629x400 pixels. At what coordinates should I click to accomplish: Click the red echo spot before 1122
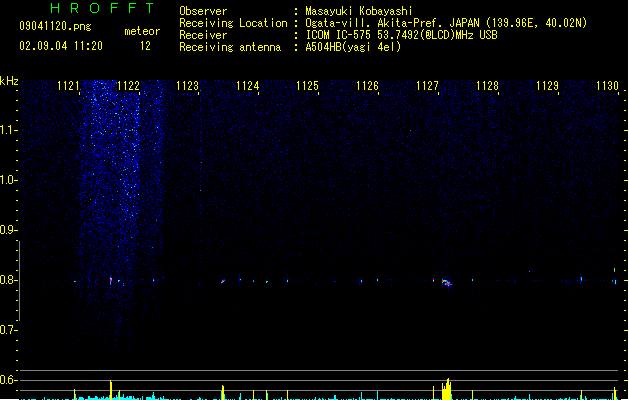[x=111, y=280]
